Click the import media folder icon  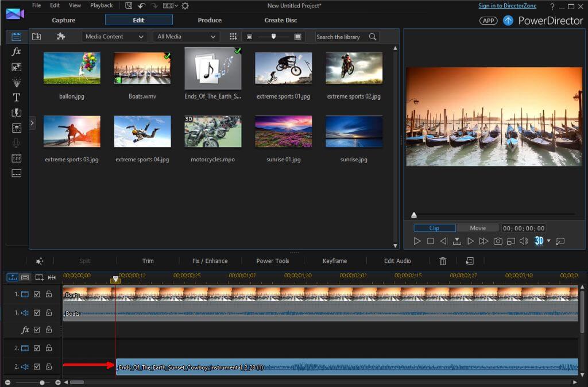(37, 37)
